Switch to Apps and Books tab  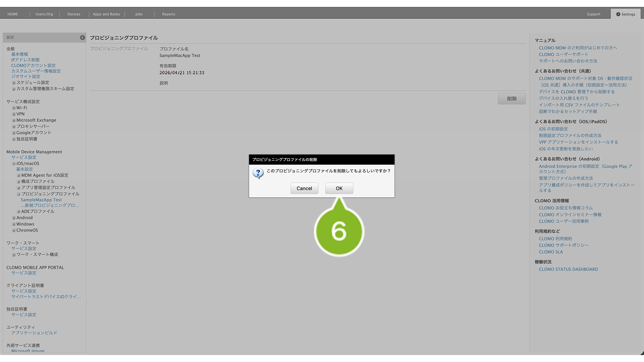pyautogui.click(x=106, y=14)
